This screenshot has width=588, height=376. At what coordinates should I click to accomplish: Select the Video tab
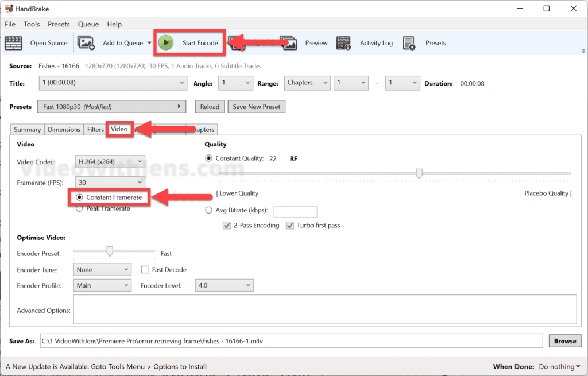coord(119,129)
